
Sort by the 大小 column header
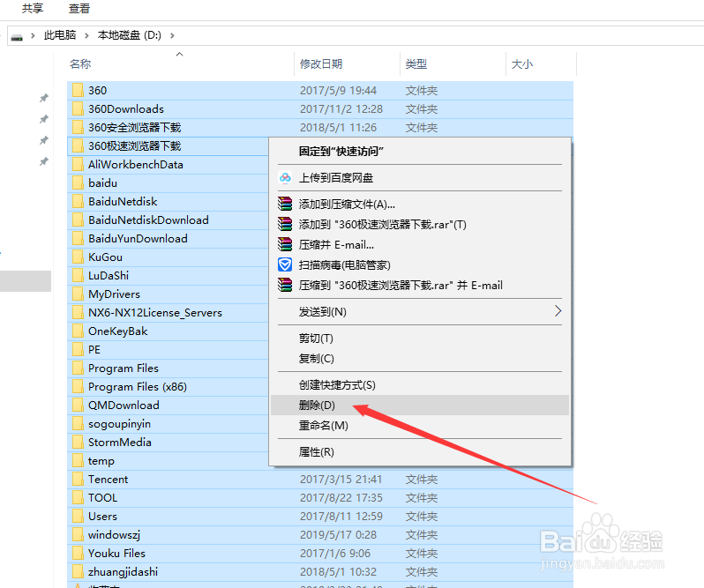pos(541,63)
